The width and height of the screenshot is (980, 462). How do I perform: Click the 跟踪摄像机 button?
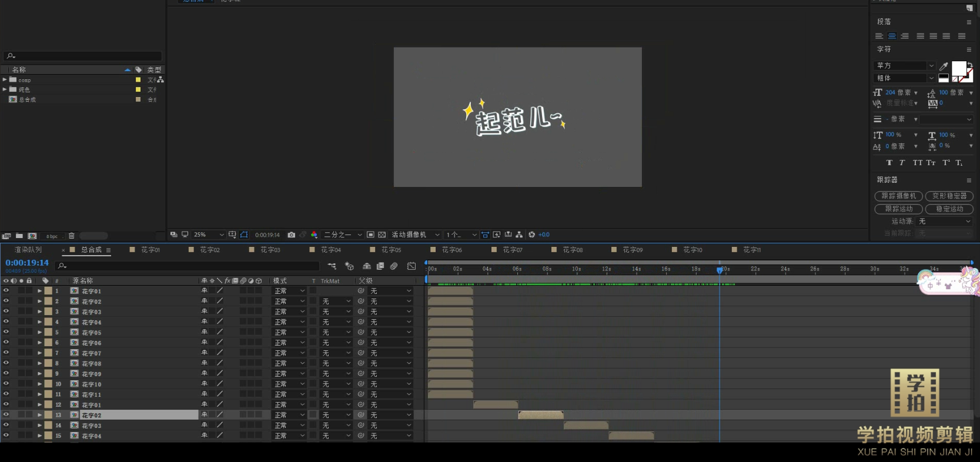click(x=898, y=196)
